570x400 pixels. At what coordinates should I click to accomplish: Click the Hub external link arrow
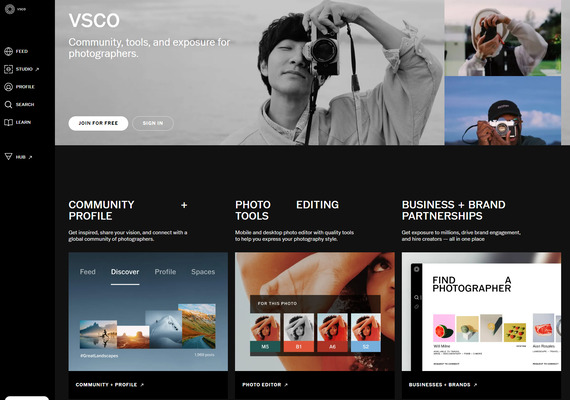click(30, 157)
